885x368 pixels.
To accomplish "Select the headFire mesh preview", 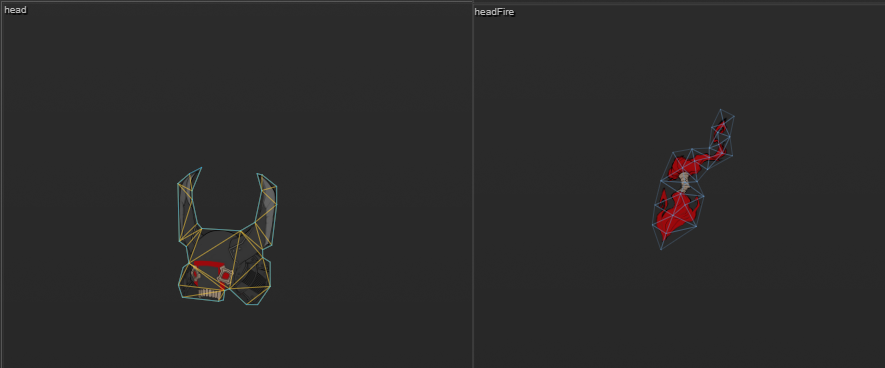I will [x=693, y=179].
